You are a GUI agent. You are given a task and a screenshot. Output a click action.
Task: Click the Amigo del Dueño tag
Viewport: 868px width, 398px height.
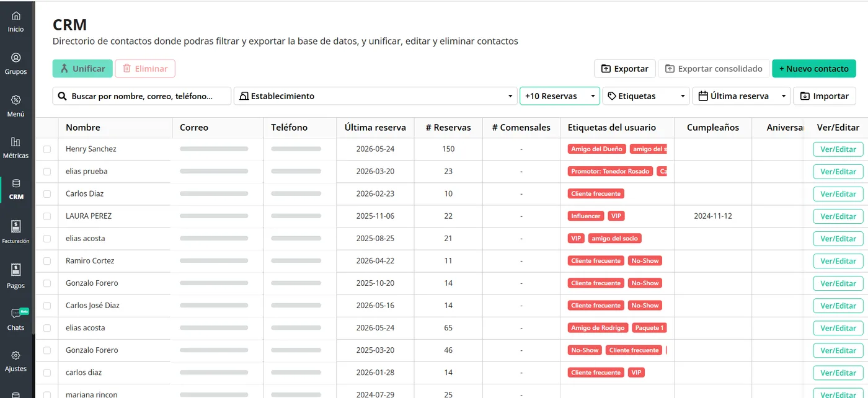pyautogui.click(x=597, y=149)
